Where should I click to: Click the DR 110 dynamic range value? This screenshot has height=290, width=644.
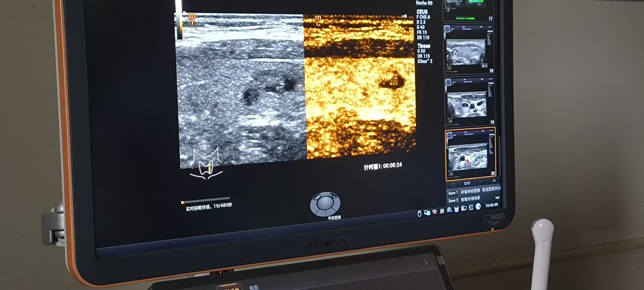[x=423, y=37]
